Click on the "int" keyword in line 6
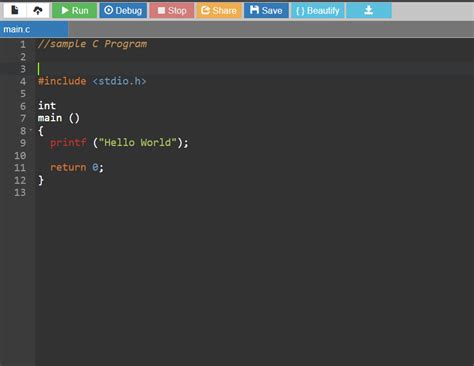Image resolution: width=474 pixels, height=366 pixels. [x=47, y=106]
